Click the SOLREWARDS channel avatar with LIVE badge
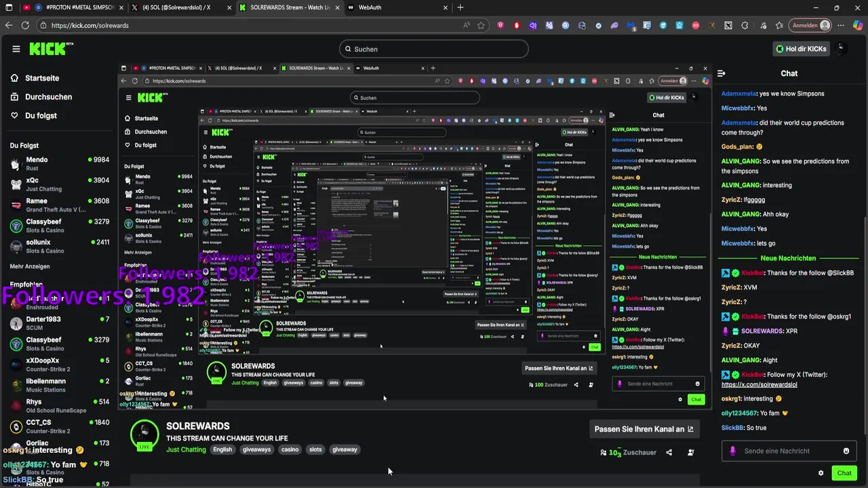The image size is (868, 488). [x=144, y=434]
